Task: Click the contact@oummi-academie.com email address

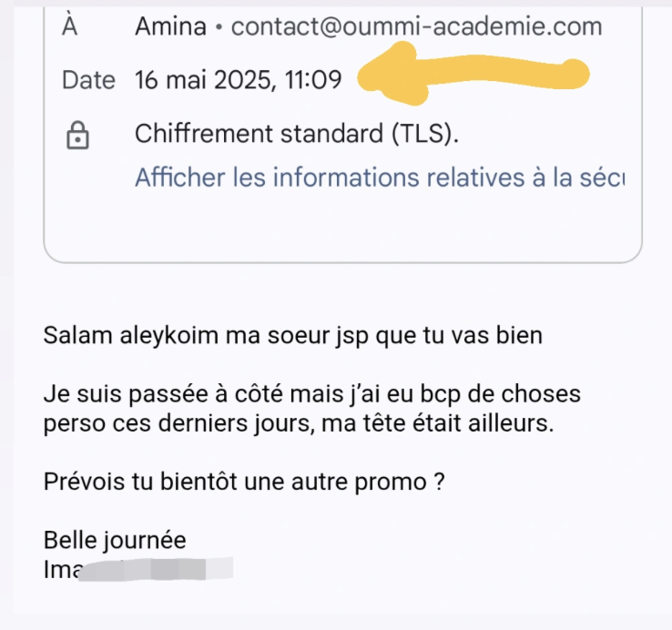Action: point(416,26)
